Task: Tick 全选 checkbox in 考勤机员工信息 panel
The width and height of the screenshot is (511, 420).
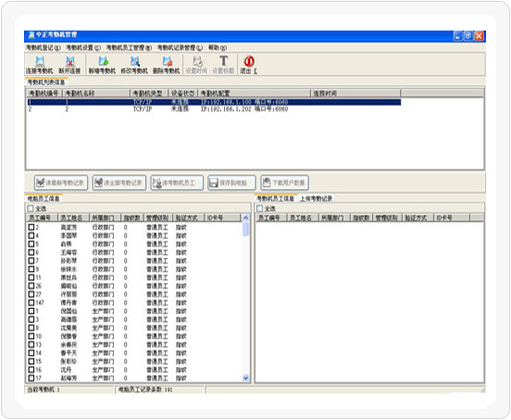Action: tap(260, 208)
